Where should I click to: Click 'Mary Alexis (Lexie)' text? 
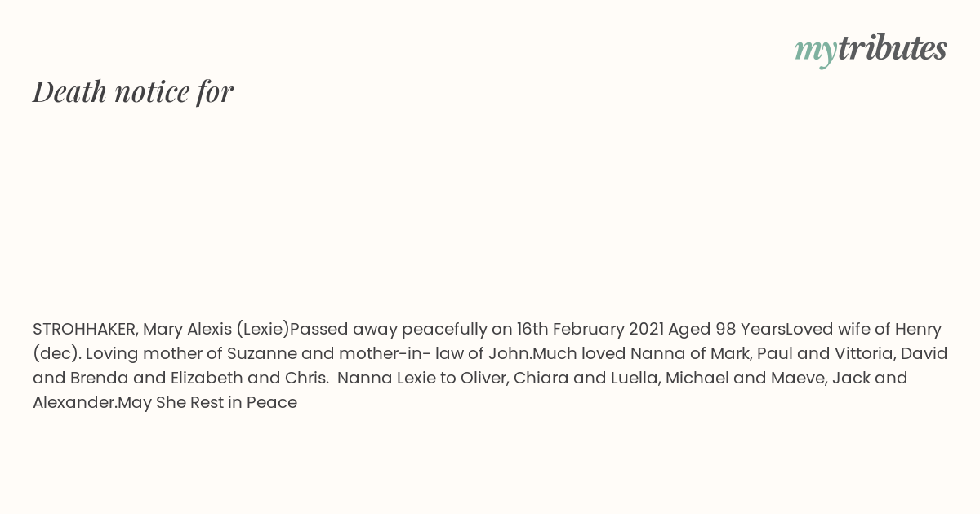tap(216, 330)
